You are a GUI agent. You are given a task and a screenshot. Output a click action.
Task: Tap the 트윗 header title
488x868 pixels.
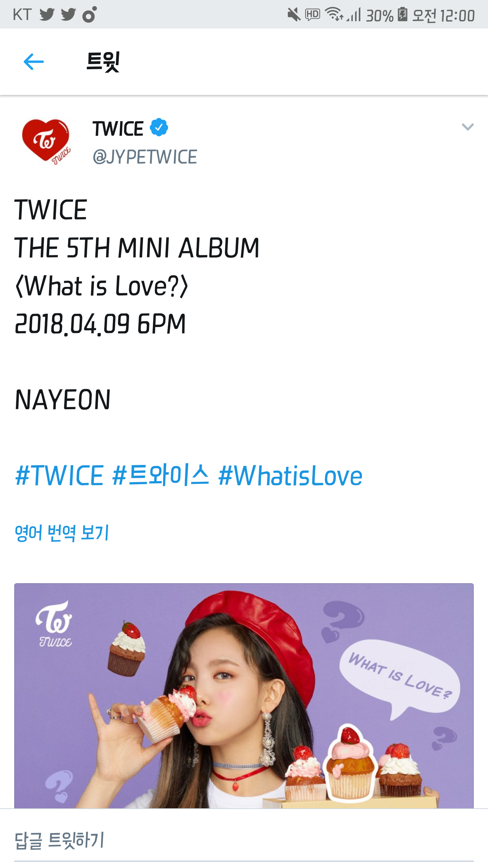(x=103, y=62)
